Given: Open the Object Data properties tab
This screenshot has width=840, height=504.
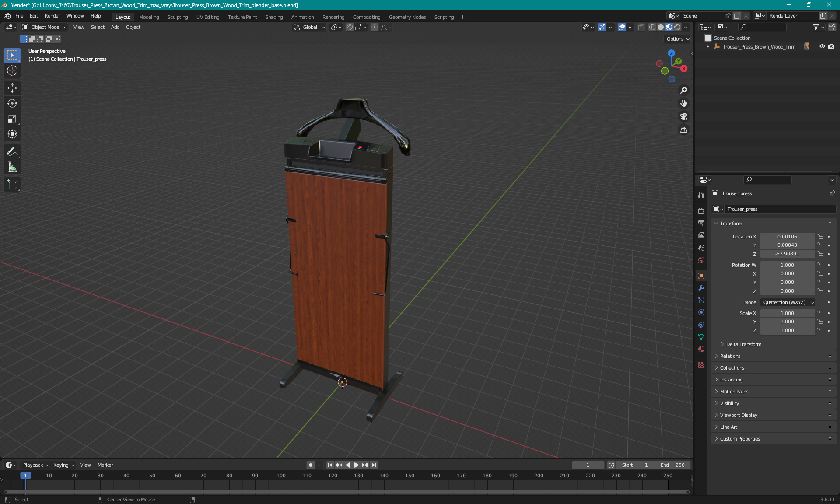Looking at the screenshot, I should tap(701, 337).
